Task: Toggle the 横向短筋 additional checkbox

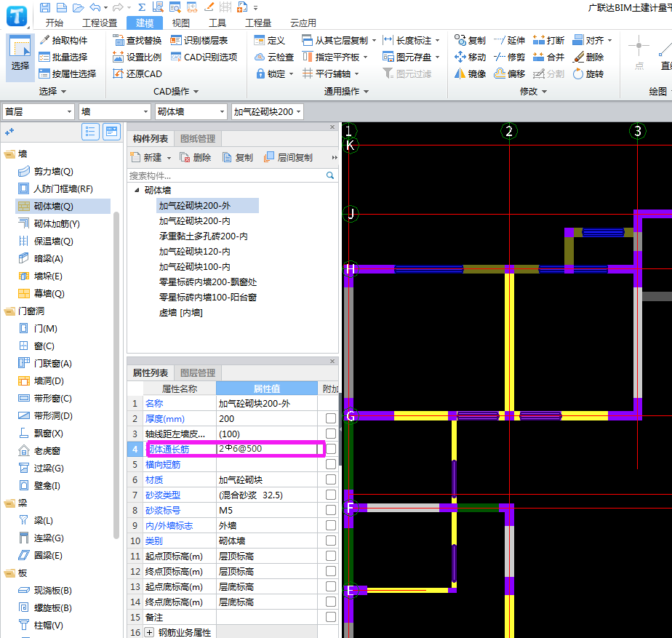Action: [330, 464]
